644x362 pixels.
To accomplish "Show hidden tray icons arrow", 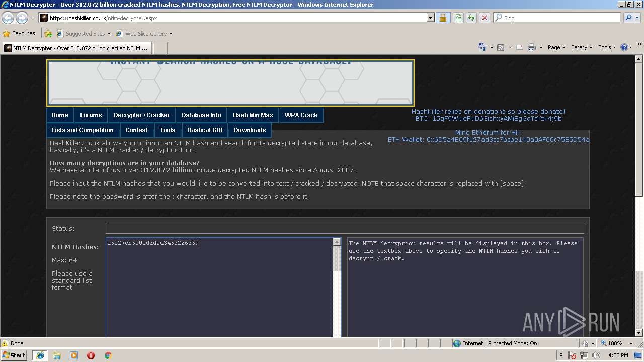I will coord(561,355).
